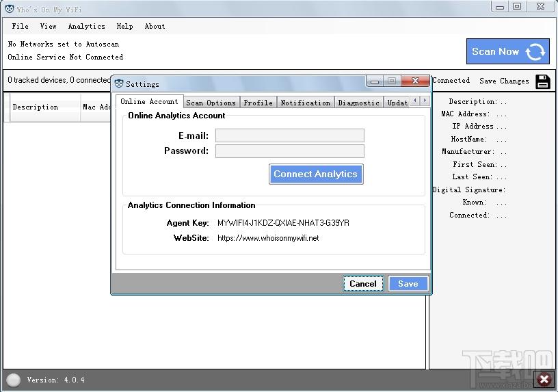The image size is (558, 392).
Task: Open the About menu
Action: pyautogui.click(x=155, y=26)
